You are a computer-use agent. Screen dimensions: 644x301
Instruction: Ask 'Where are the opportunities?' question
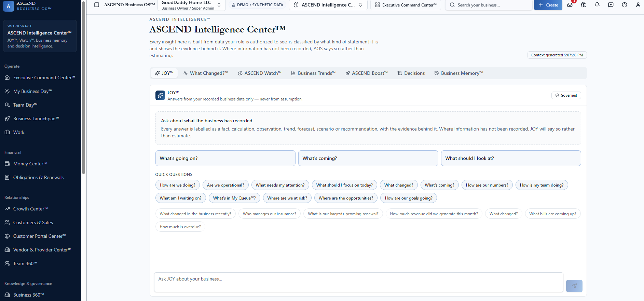click(346, 198)
